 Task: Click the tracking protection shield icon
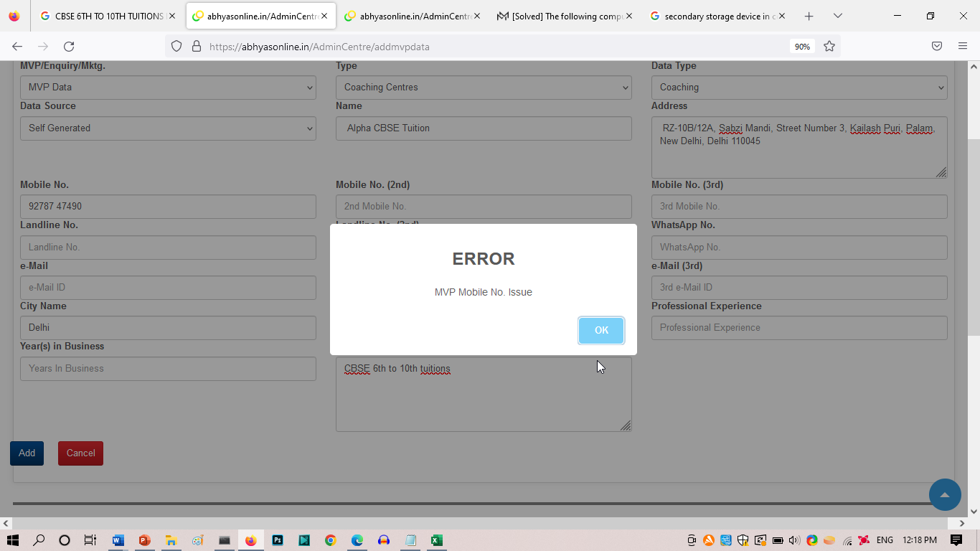click(x=176, y=47)
